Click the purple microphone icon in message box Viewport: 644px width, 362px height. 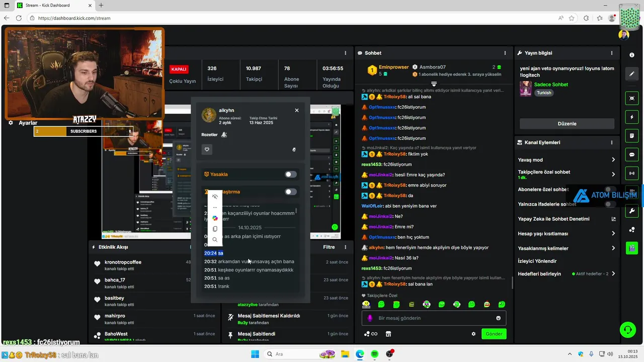coord(370,318)
